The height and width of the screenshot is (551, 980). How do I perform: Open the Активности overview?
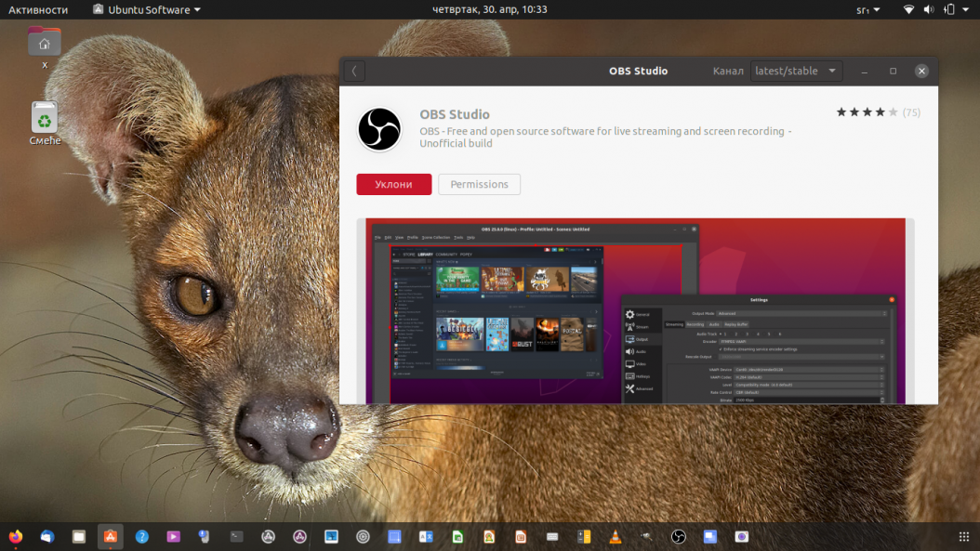pyautogui.click(x=38, y=10)
